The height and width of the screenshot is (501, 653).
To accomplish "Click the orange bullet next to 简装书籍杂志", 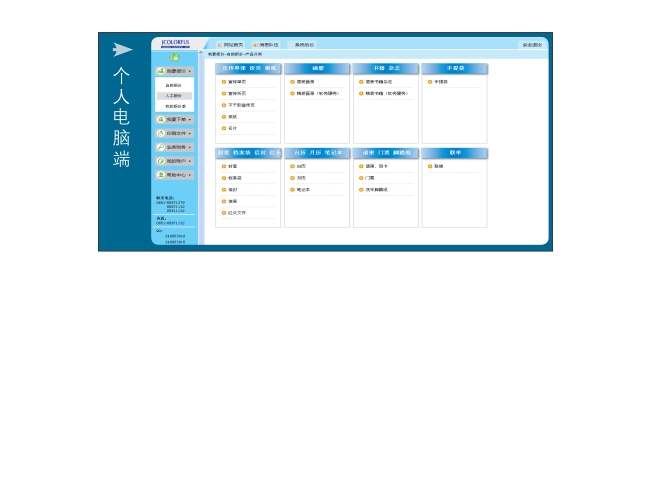I will tap(361, 82).
